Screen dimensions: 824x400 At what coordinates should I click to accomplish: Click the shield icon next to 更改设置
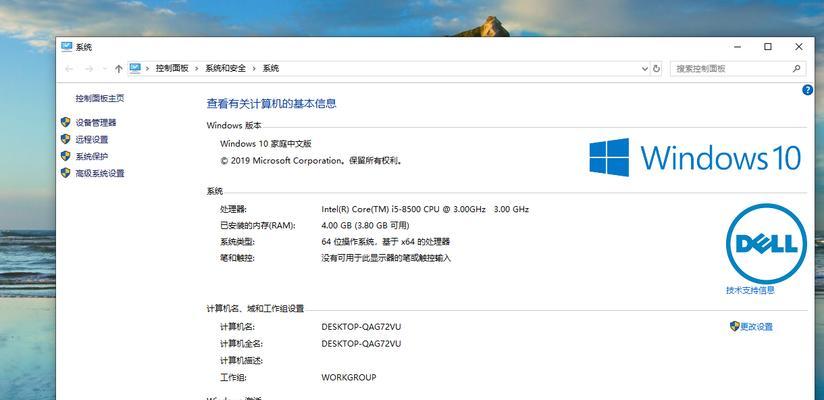735,326
